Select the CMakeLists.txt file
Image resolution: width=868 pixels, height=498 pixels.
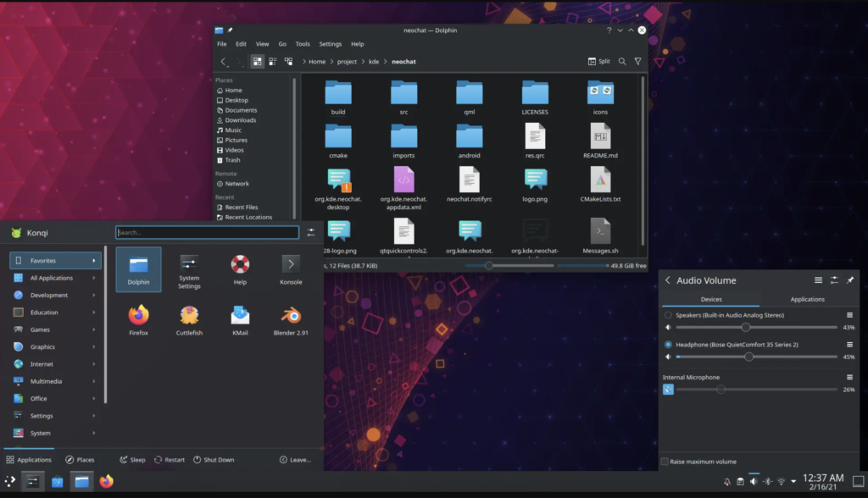601,185
